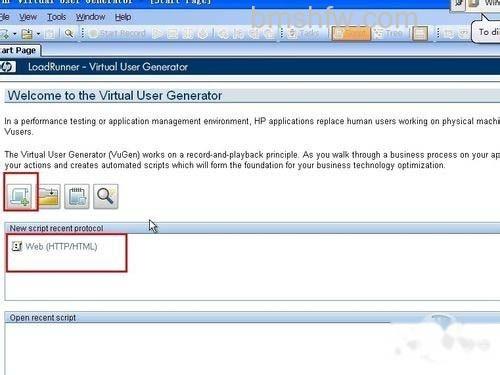Select the Start Page tab
This screenshot has width=500, height=375.
coord(19,51)
